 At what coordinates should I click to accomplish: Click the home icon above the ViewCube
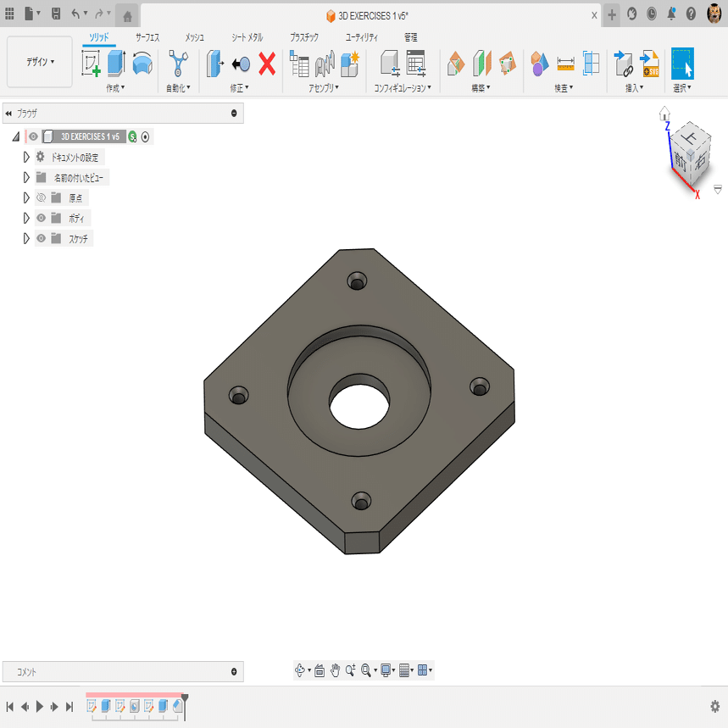click(667, 111)
